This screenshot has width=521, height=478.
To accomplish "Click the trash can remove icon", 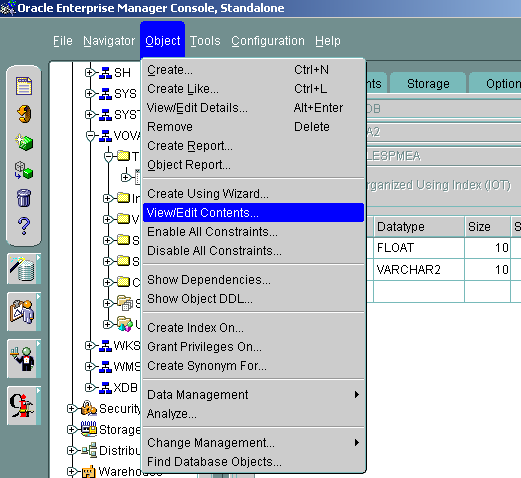I will [24, 198].
